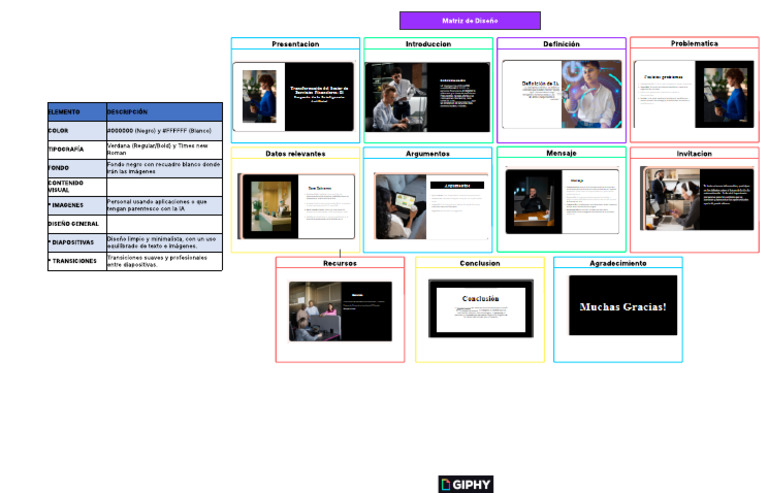Image resolution: width=768 pixels, height=493 pixels.
Task: Select the #000000 (Negro) y #FFFFFF cell
Action: pyautogui.click(x=164, y=131)
